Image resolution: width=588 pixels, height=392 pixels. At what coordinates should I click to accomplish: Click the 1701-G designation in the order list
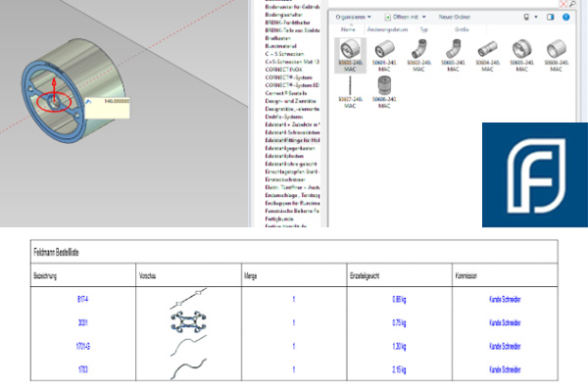point(83,346)
